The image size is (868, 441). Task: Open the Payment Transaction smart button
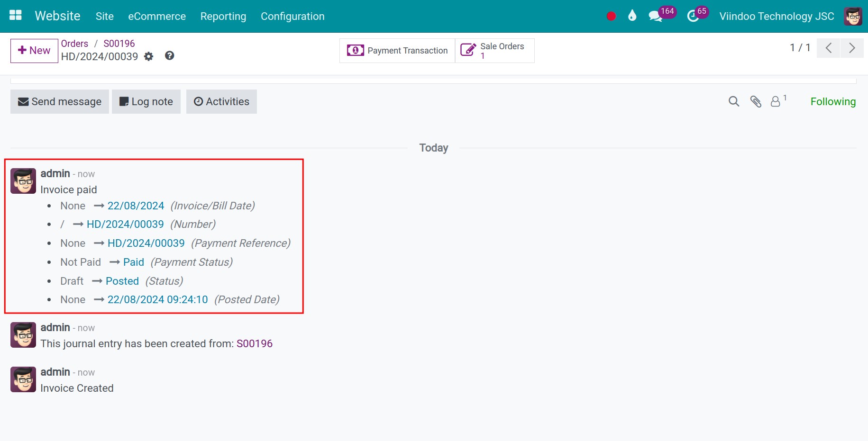[x=397, y=51]
